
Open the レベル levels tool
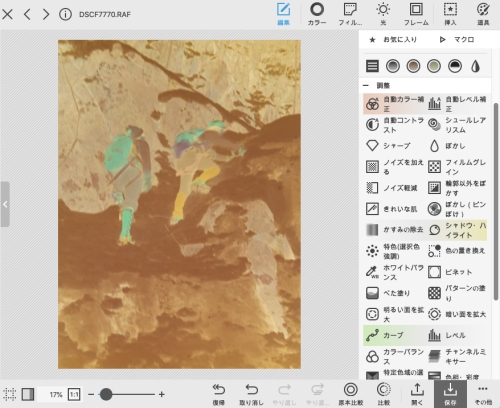tap(457, 335)
